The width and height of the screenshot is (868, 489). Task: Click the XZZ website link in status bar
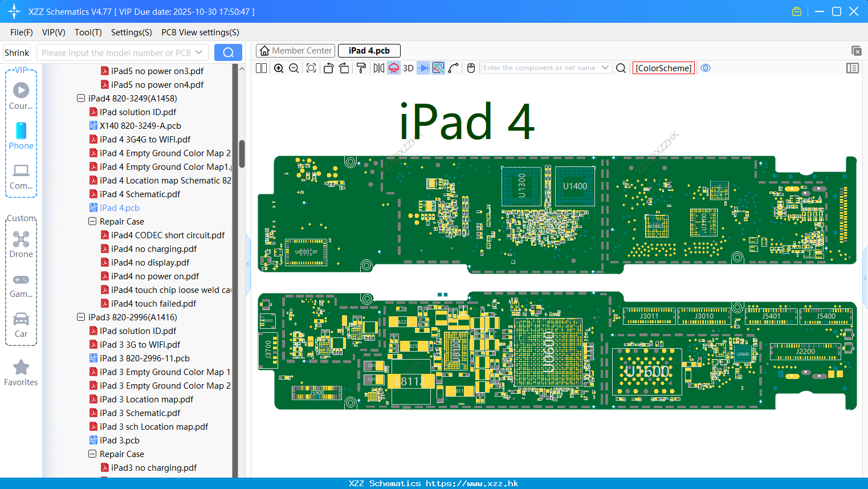coord(472,483)
